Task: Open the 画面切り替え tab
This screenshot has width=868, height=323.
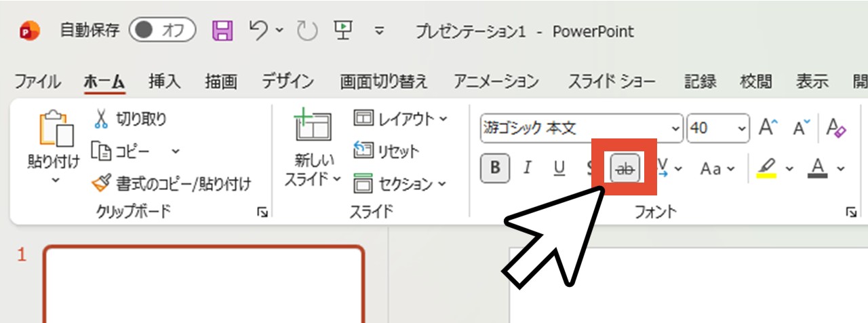Action: [384, 82]
